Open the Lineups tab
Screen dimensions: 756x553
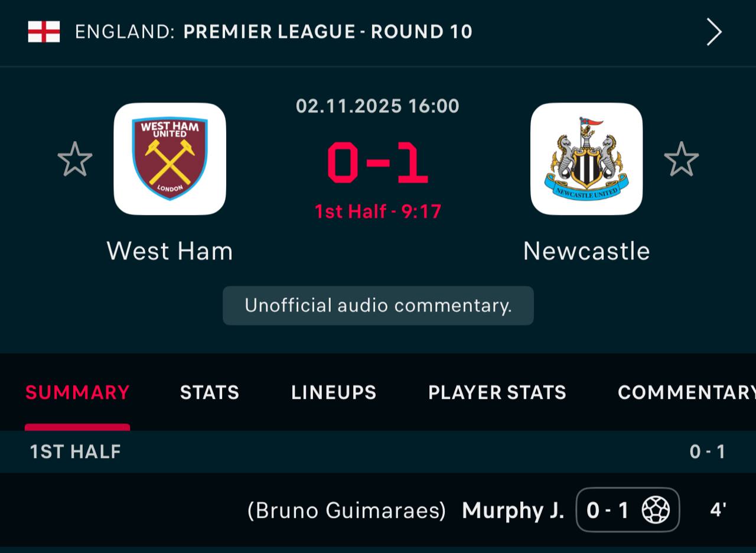tap(334, 392)
